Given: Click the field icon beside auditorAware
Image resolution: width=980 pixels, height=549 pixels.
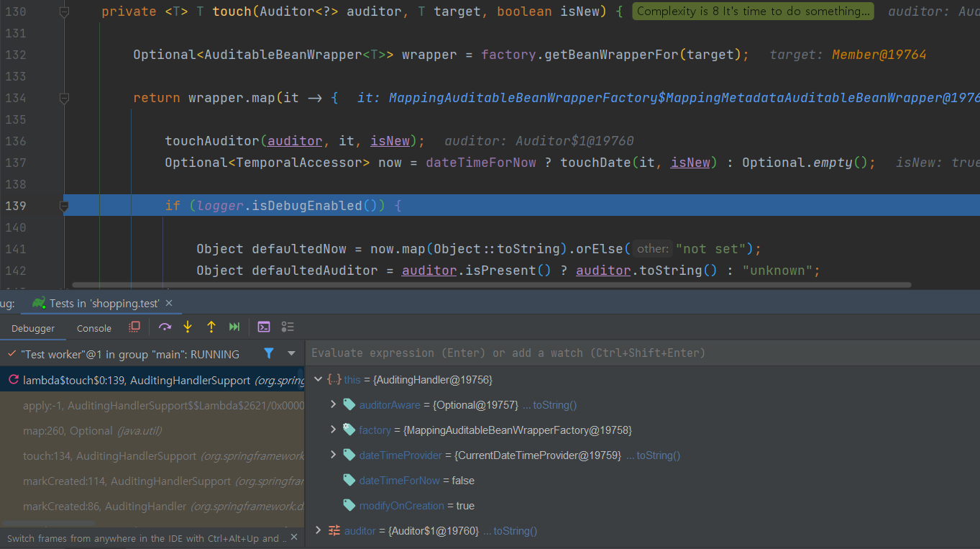Looking at the screenshot, I should (x=349, y=404).
